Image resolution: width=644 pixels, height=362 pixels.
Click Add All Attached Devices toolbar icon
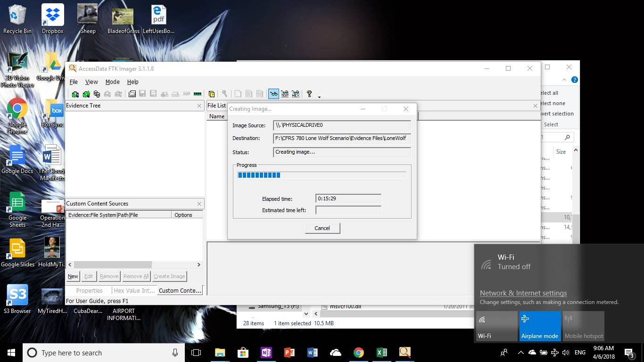[86, 94]
